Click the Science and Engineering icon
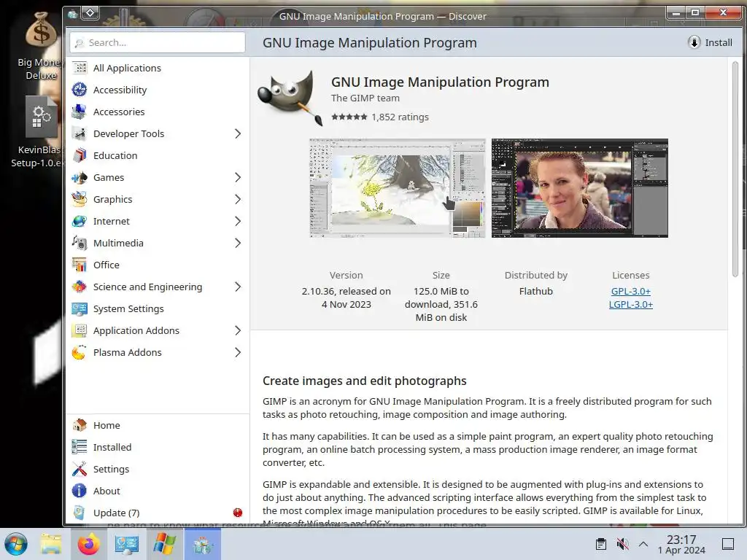 click(x=80, y=287)
